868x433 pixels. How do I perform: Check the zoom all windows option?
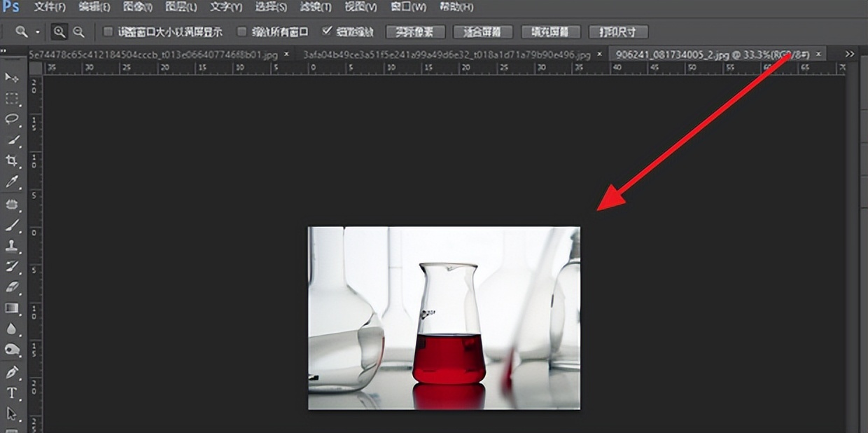241,32
